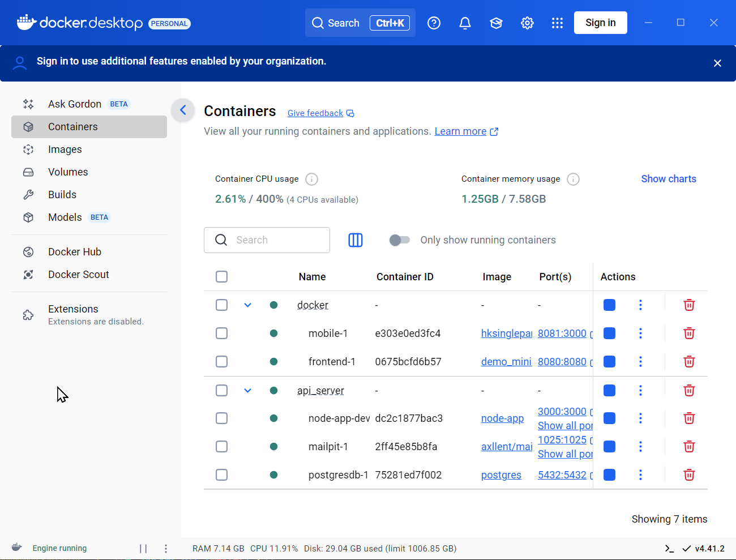Collapse the docker container group
This screenshot has height=560, width=736.
[247, 305]
